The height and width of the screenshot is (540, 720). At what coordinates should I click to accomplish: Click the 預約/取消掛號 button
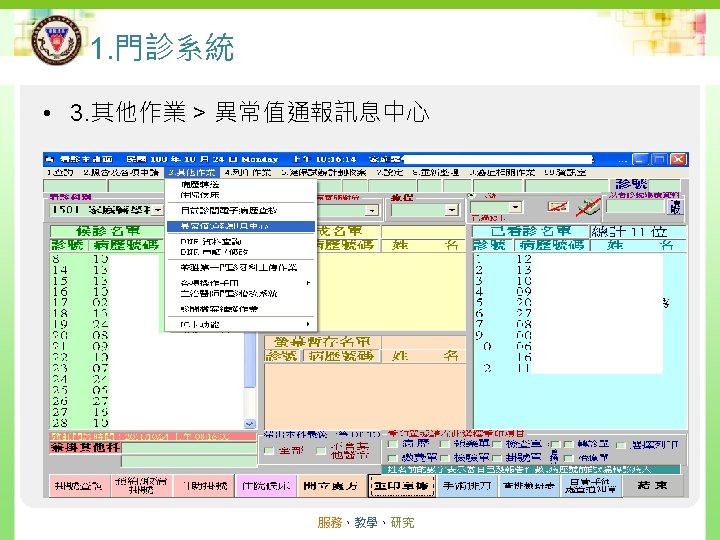141,485
